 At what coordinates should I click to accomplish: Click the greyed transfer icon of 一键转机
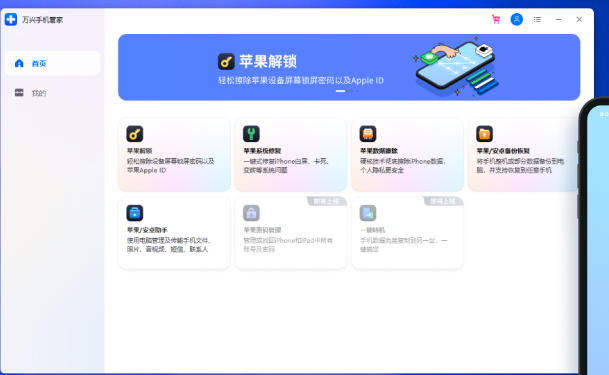pyautogui.click(x=368, y=213)
